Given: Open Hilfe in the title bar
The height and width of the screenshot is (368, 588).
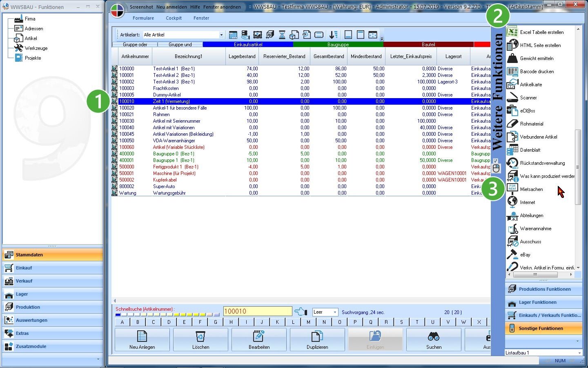Looking at the screenshot, I should (x=195, y=7).
